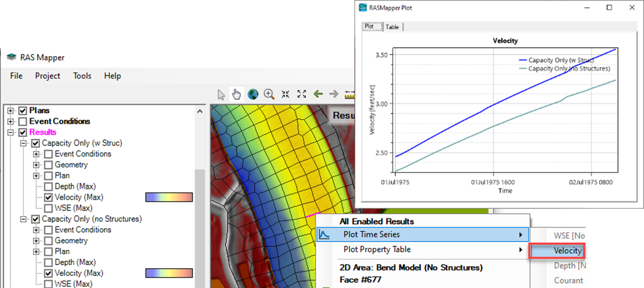Toggle Capacity Only (no Structures) checkbox
Screen dimensions: 644x288
pos(36,219)
